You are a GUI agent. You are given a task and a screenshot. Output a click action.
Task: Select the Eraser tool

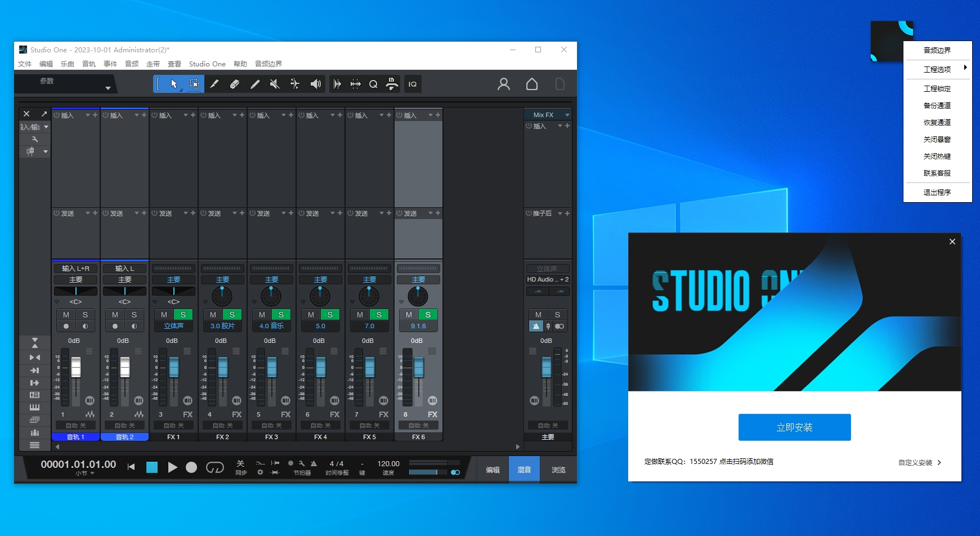click(235, 84)
